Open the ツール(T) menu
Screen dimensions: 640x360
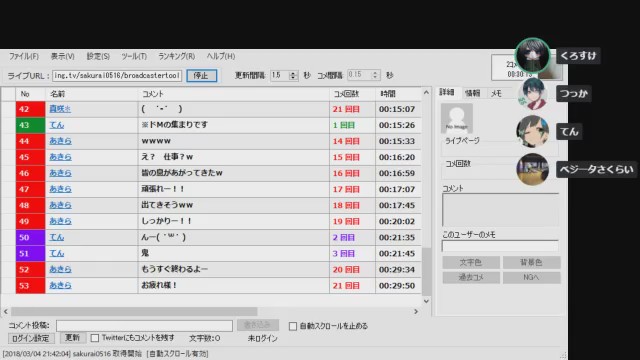click(x=134, y=56)
